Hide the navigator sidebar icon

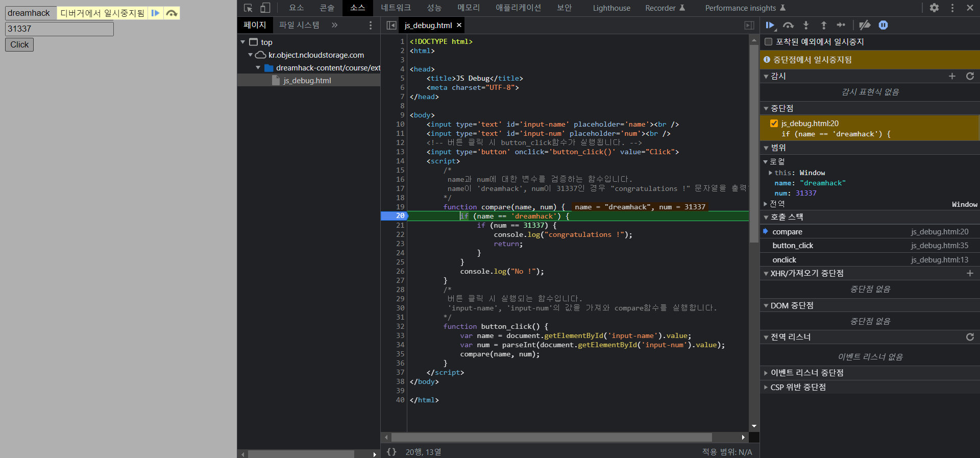tap(391, 25)
